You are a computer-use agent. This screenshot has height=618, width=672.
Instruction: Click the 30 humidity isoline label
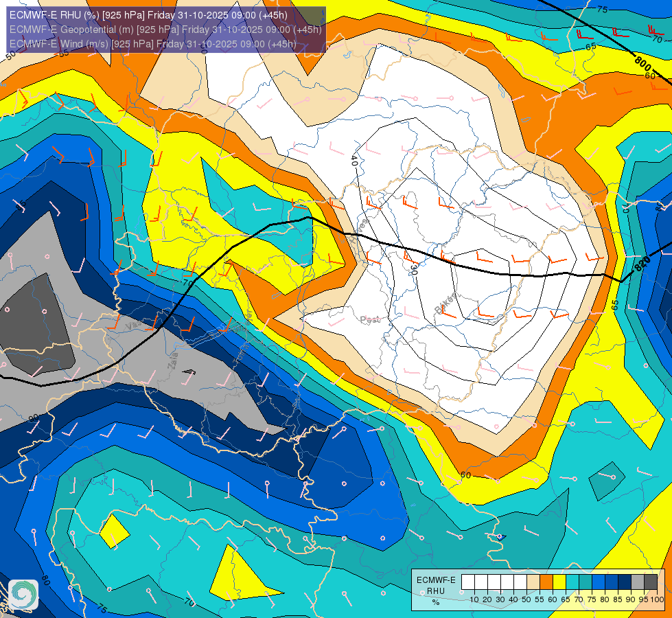point(413,270)
